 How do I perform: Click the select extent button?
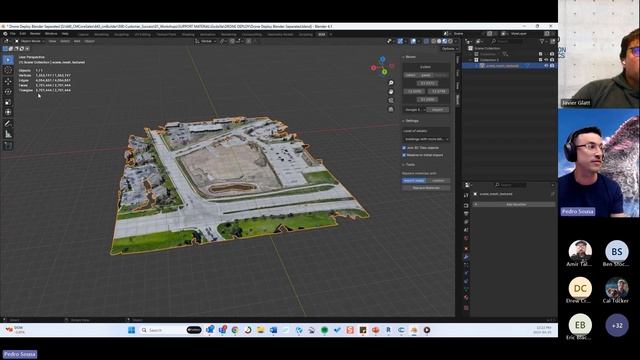(x=410, y=75)
